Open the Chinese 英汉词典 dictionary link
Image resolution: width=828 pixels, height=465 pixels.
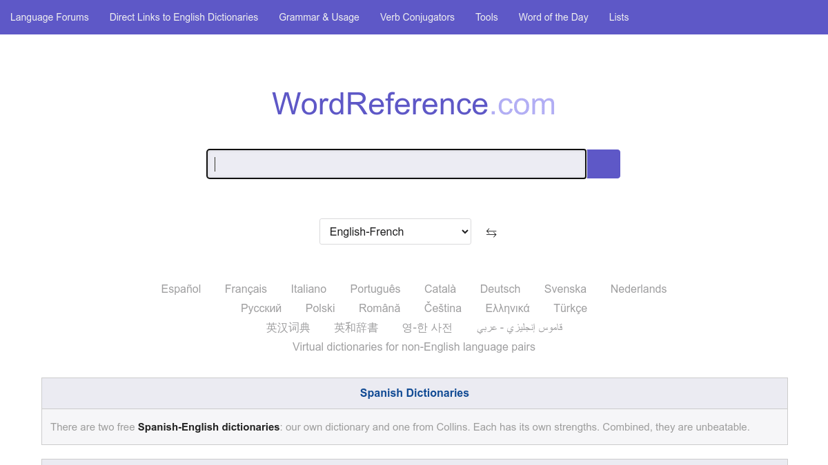(x=288, y=328)
